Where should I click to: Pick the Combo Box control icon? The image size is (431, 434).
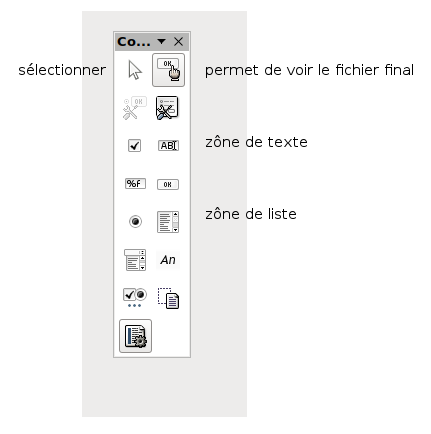point(135,260)
